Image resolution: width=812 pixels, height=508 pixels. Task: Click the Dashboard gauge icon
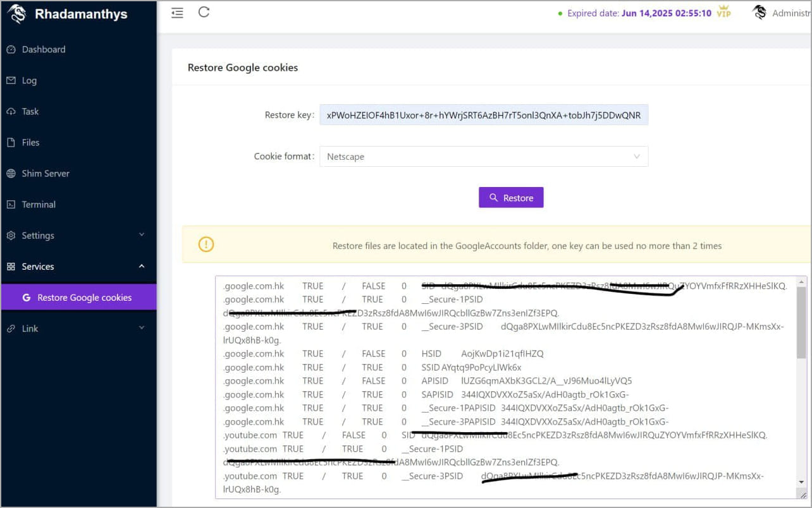click(x=11, y=49)
